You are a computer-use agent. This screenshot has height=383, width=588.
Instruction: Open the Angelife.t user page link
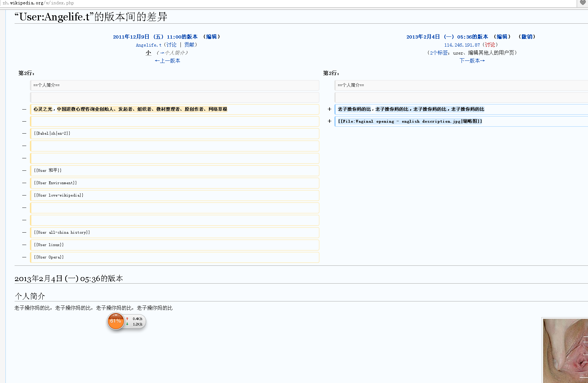148,44
